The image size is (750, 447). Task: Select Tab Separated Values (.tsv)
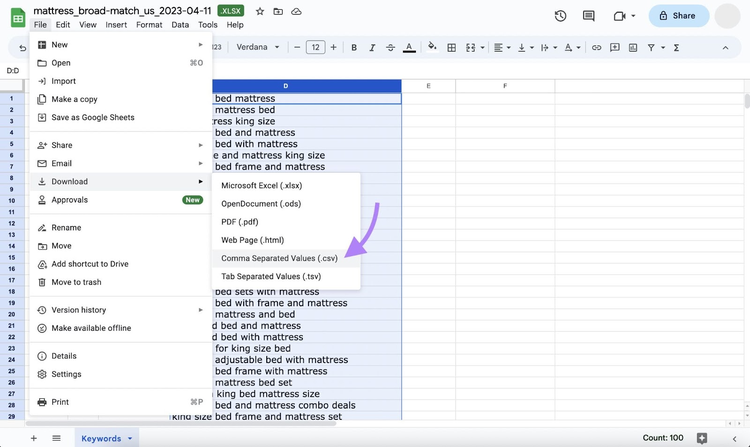tap(286, 276)
